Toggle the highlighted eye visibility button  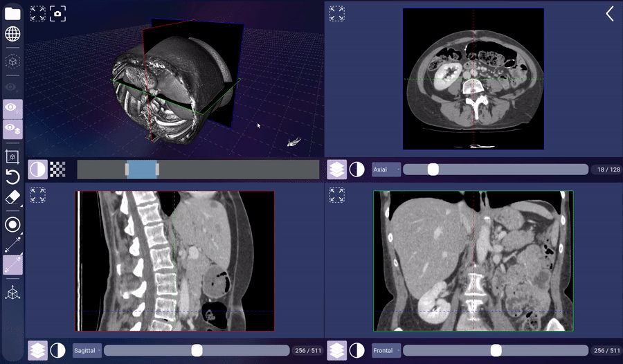click(x=12, y=109)
